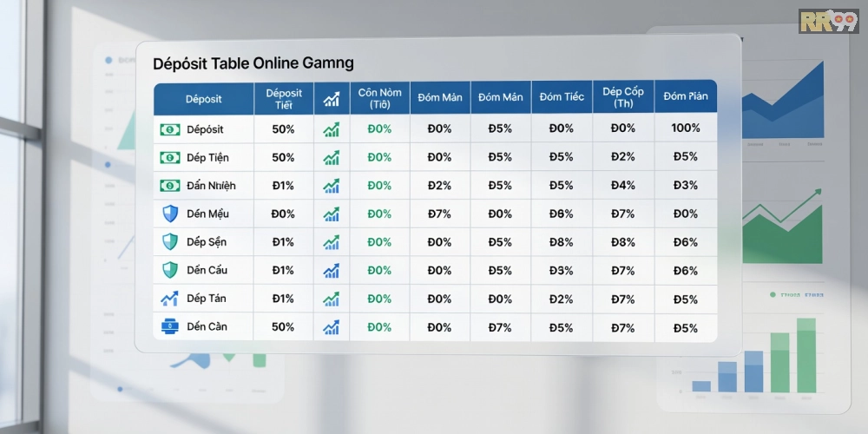Click the blue icon next to Dến Cần
868x434 pixels.
tap(169, 327)
